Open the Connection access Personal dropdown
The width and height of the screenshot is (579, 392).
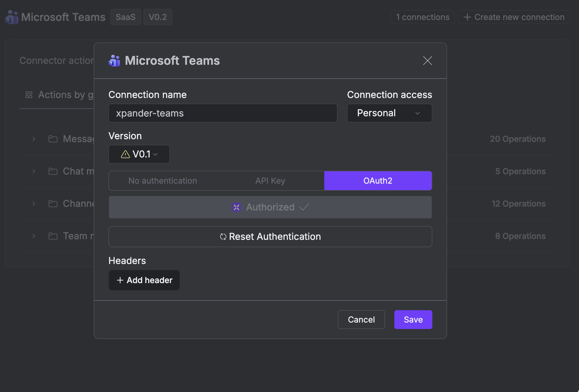[389, 113]
